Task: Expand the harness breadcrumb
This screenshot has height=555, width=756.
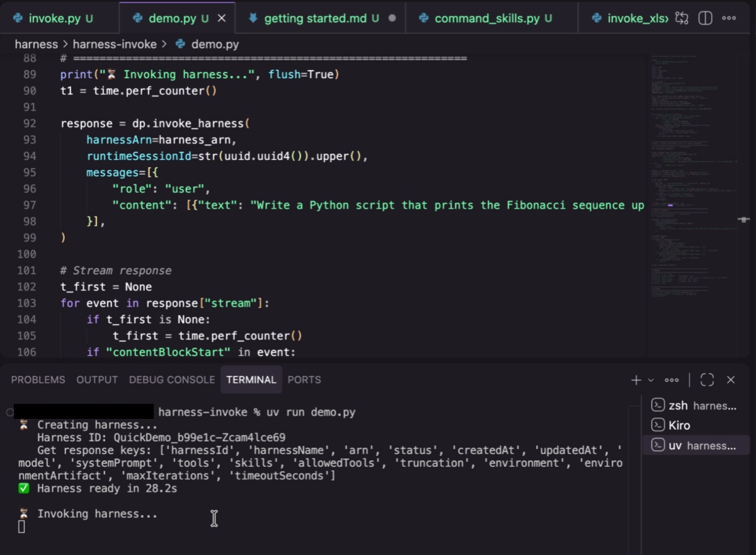Action: (x=36, y=44)
